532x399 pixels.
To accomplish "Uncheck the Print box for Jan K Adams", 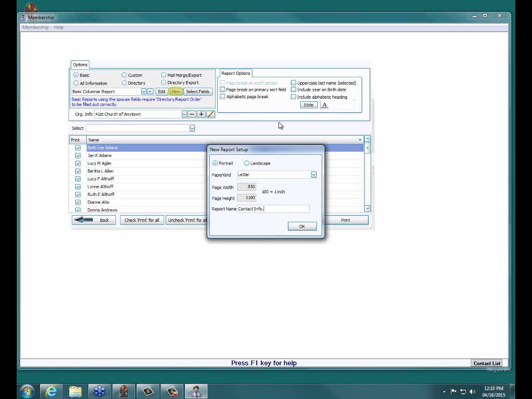I will coord(78,155).
